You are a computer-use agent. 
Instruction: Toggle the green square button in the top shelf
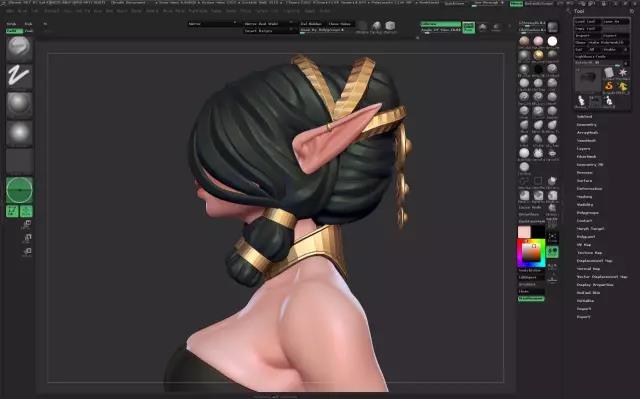click(x=469, y=27)
